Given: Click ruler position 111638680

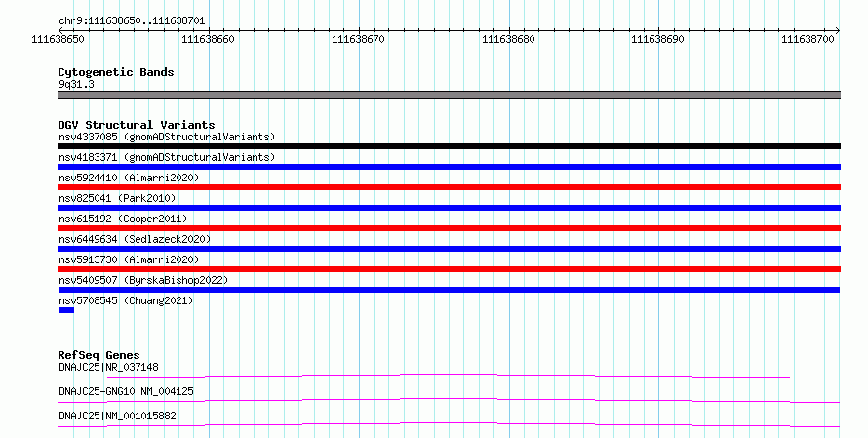Looking at the screenshot, I should (x=508, y=39).
